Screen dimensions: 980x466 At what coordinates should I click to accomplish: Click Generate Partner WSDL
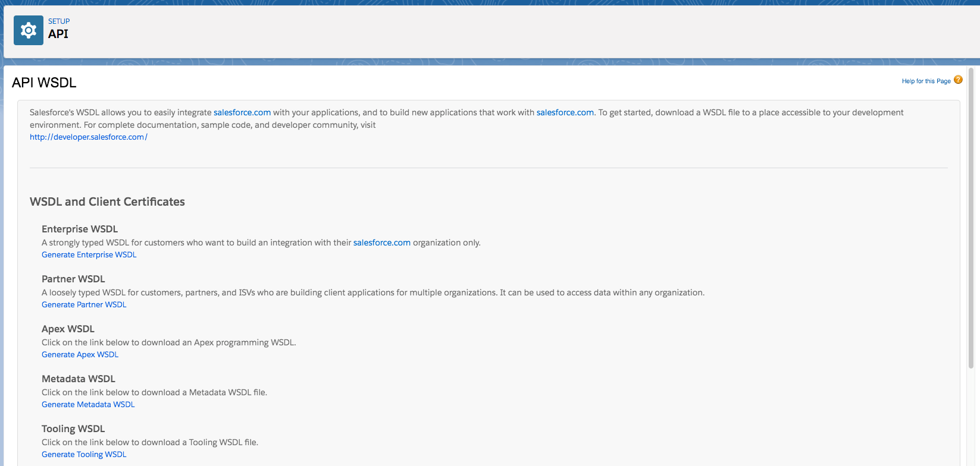(x=84, y=305)
